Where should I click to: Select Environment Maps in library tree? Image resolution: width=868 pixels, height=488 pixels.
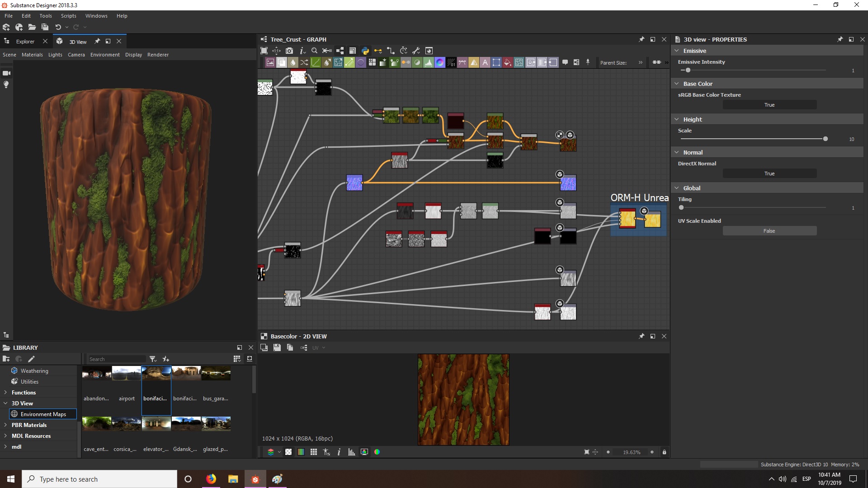point(43,414)
